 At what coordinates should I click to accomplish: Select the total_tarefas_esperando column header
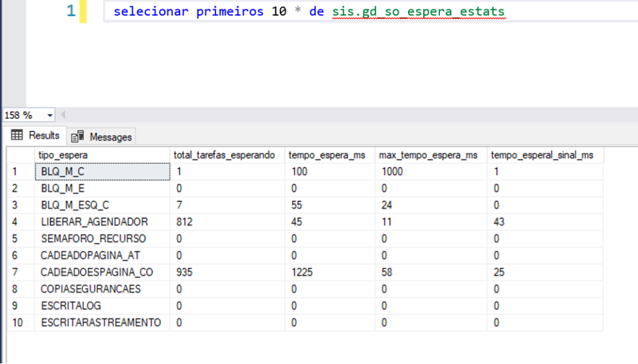(227, 155)
